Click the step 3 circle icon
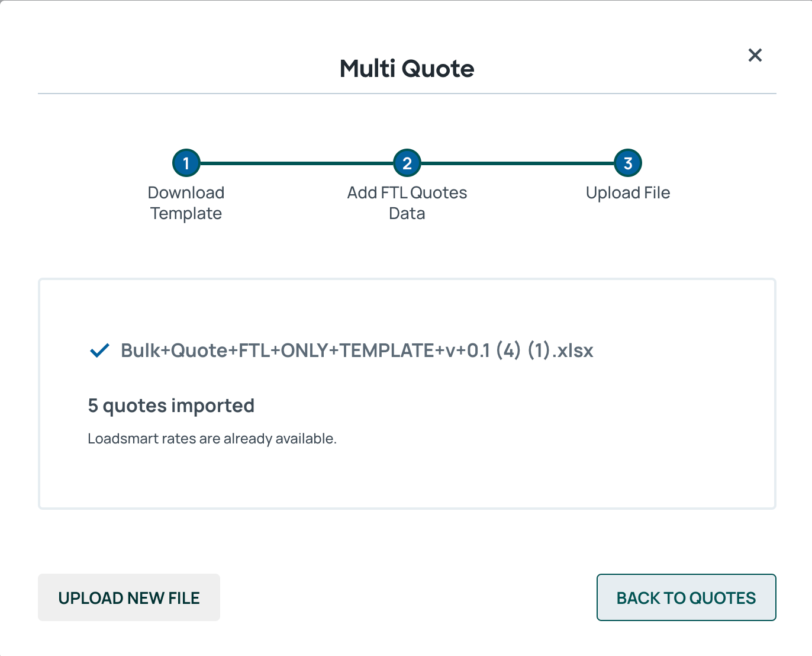This screenshot has width=812, height=656. pos(628,163)
